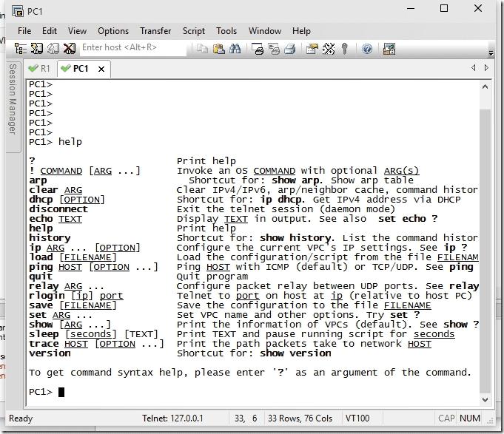Viewport: 504px width, 434px height.
Task: Click green checkmark on R1 tab
Action: 33,68
